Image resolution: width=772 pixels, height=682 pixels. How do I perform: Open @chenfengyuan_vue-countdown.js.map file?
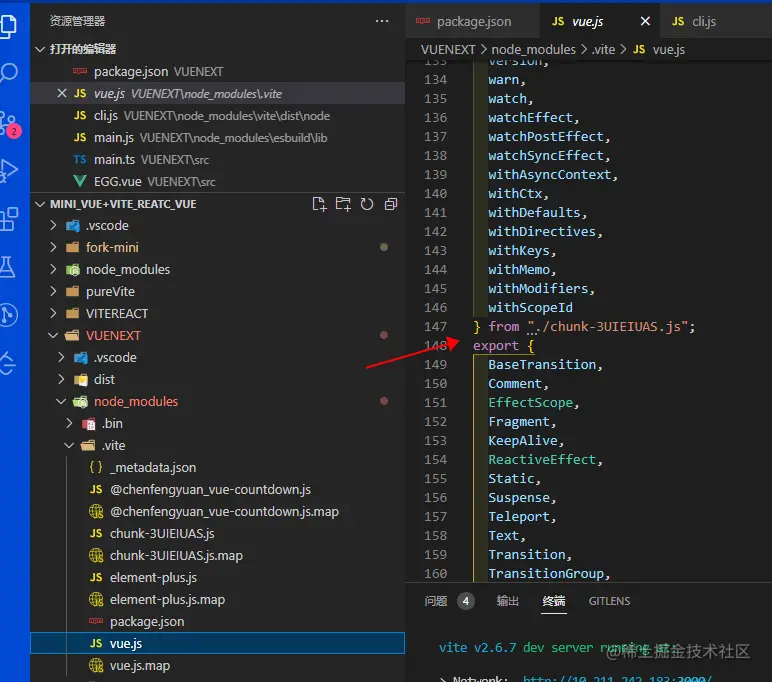[217, 511]
